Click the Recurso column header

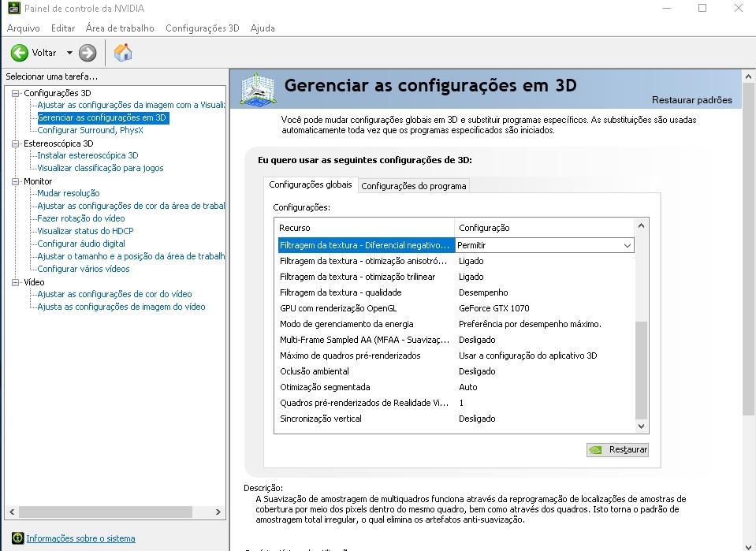tap(364, 228)
